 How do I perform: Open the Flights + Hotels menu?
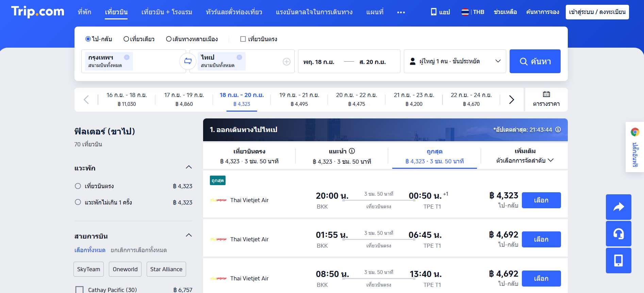166,12
